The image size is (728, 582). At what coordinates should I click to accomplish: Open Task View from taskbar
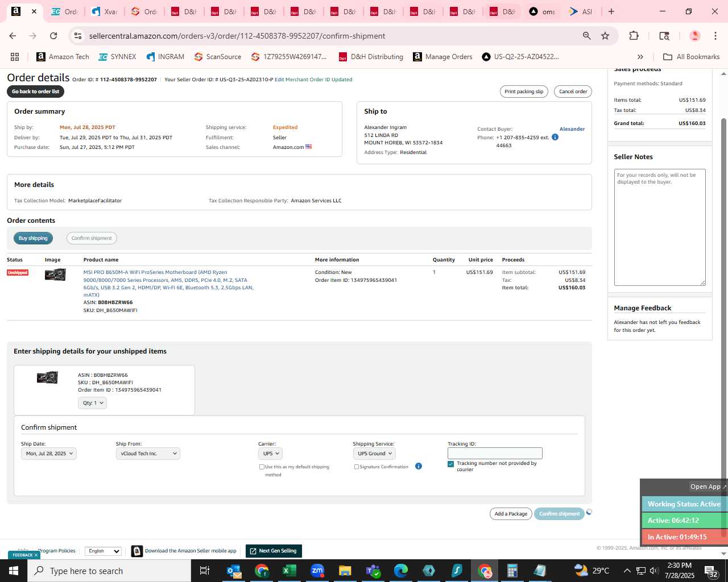click(205, 571)
